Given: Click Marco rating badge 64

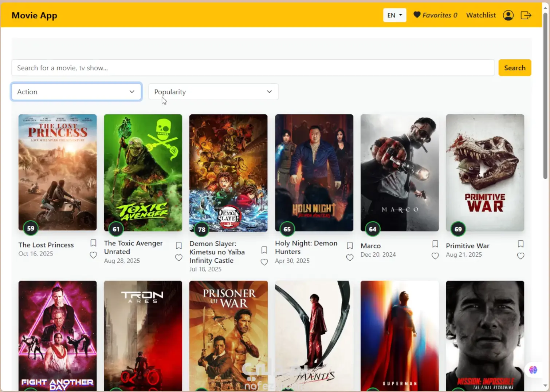Looking at the screenshot, I should (x=373, y=229).
